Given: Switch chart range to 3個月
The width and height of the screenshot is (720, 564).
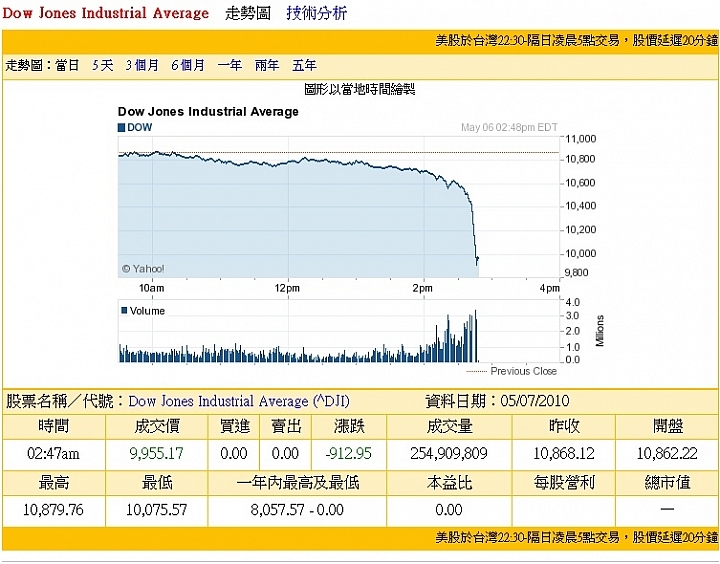Looking at the screenshot, I should click(x=142, y=65).
